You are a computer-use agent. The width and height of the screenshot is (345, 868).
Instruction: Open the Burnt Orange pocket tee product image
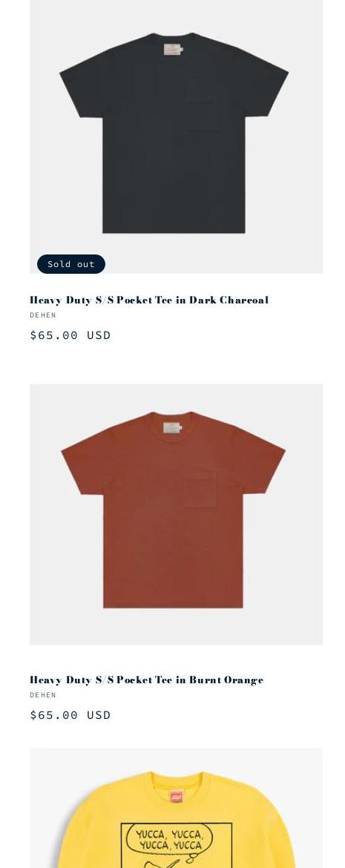click(176, 514)
